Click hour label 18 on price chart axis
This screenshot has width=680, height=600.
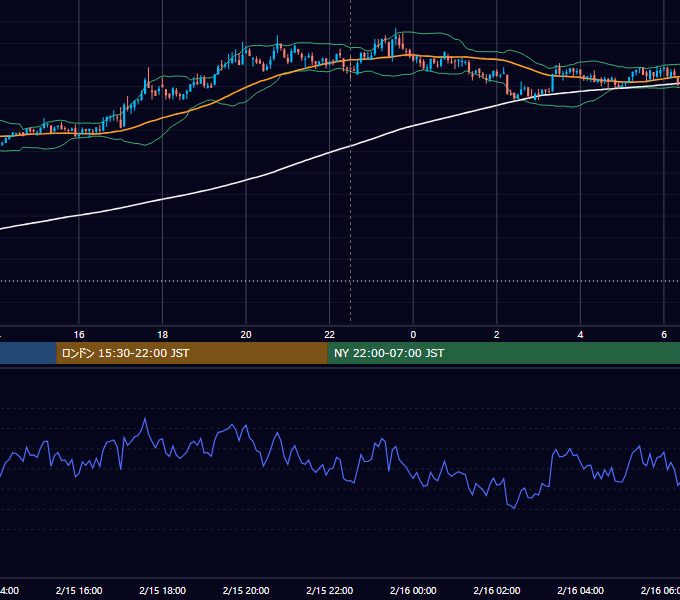163,335
